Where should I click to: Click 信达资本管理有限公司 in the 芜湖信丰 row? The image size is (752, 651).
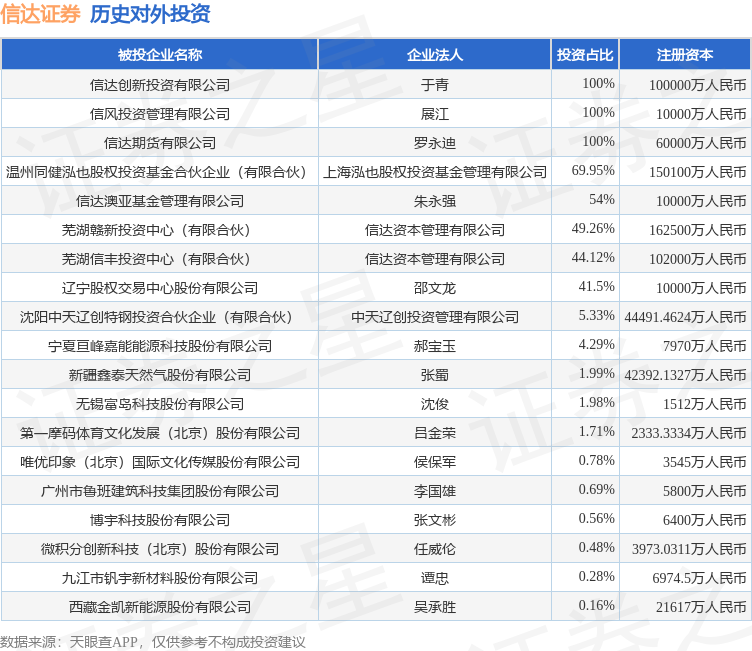(435, 259)
